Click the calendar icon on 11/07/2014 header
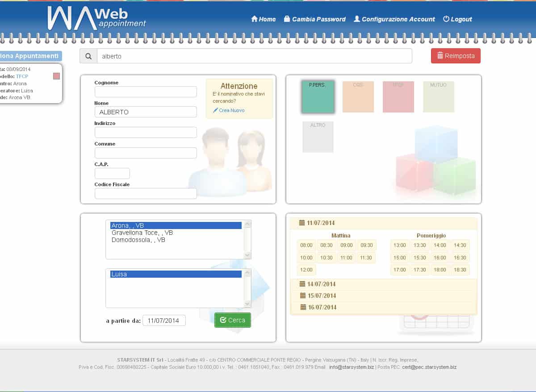 [x=302, y=223]
